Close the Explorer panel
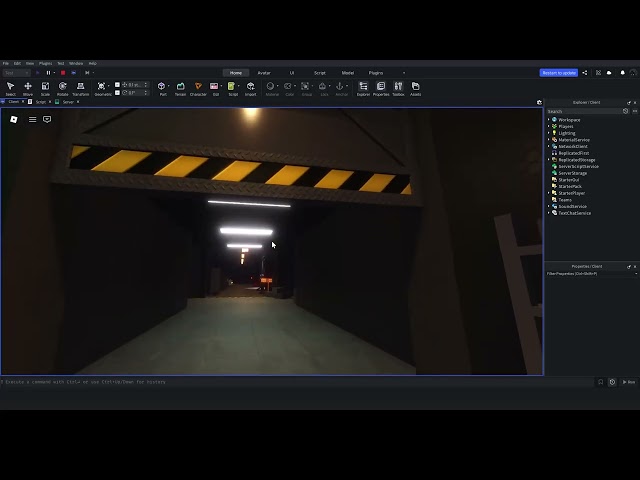This screenshot has height=480, width=640. [x=635, y=102]
